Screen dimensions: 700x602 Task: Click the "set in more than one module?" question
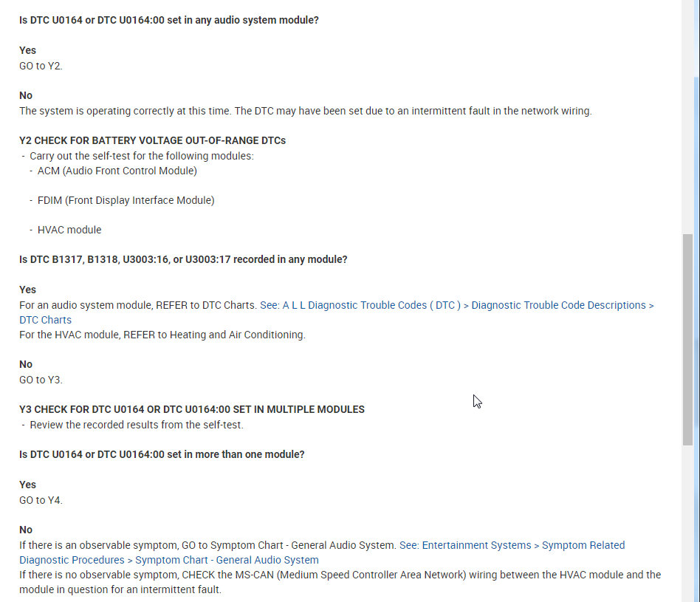tap(162, 454)
